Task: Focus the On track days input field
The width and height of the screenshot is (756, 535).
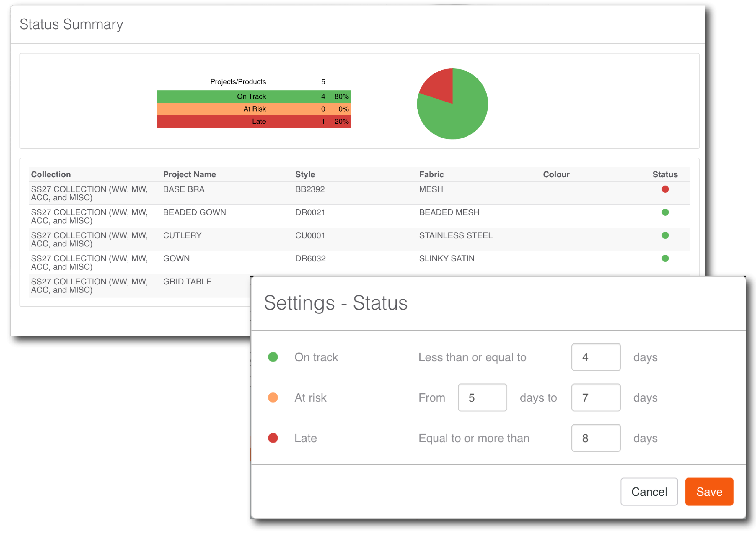Action: pos(596,357)
